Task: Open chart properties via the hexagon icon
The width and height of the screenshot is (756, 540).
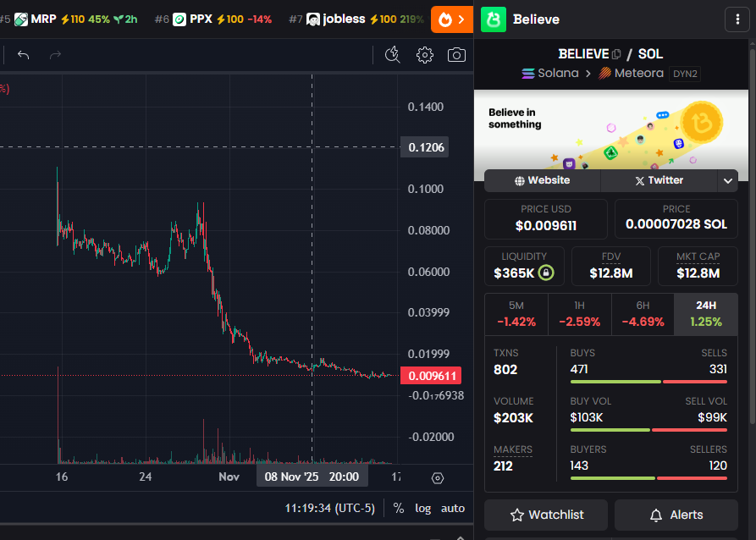Action: click(437, 478)
